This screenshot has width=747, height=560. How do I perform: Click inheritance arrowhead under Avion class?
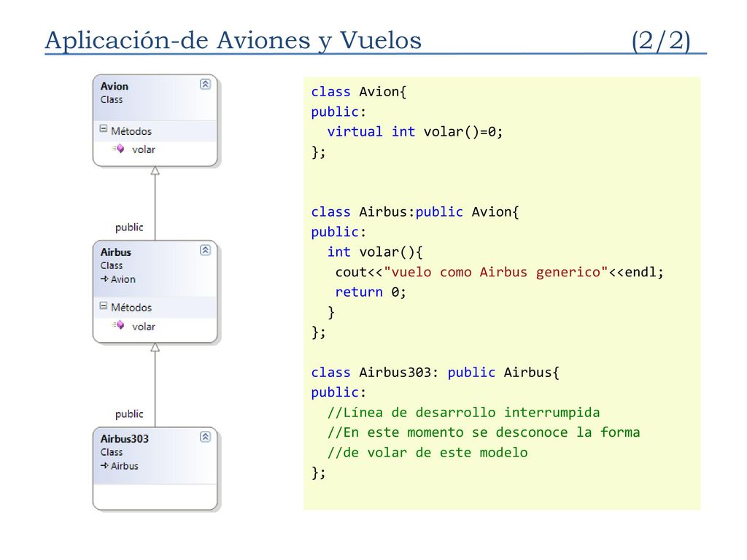point(155,171)
